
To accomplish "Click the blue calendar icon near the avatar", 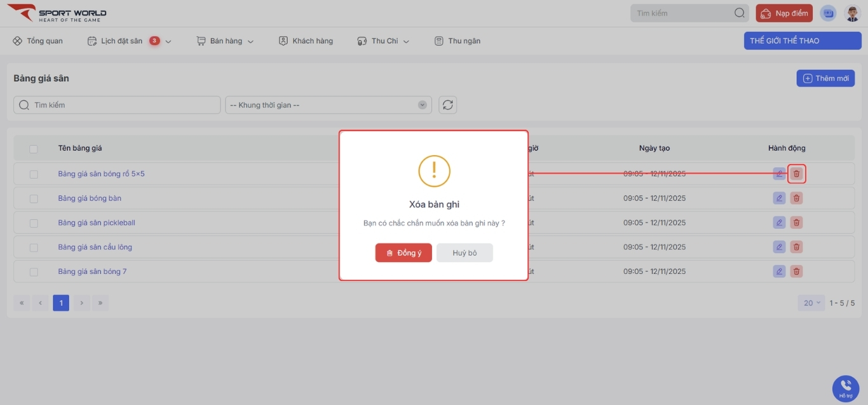I will tap(828, 13).
